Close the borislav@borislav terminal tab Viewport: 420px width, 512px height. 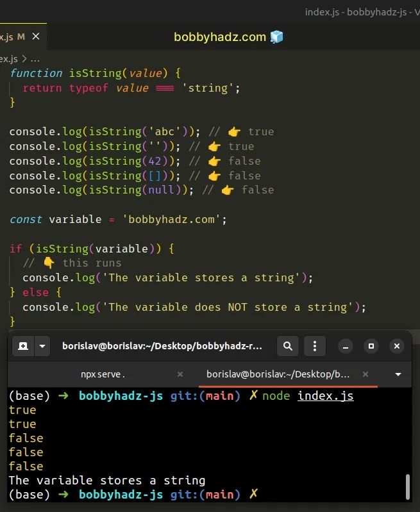[365, 374]
